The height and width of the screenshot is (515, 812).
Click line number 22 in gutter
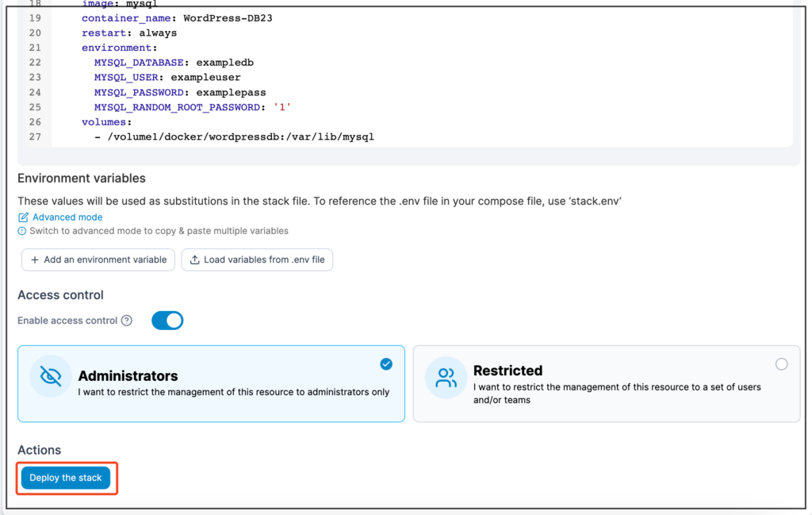tap(35, 63)
